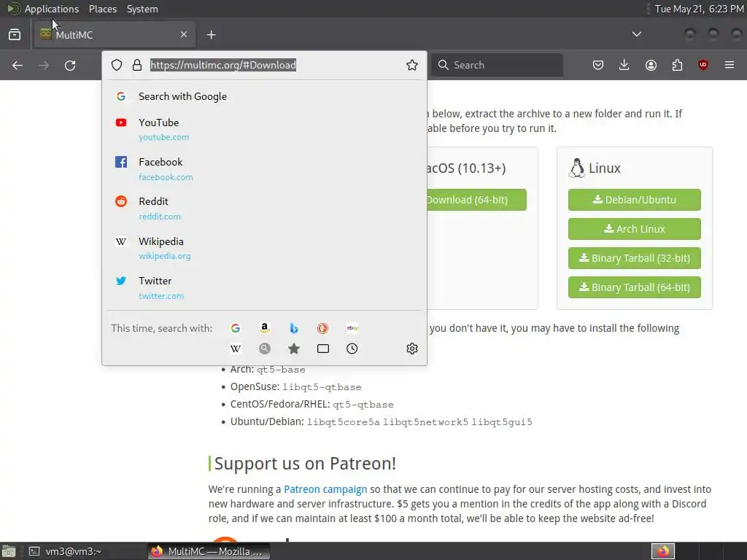Search in open Tabs icon
Screen dimensions: 747x560
click(322, 349)
